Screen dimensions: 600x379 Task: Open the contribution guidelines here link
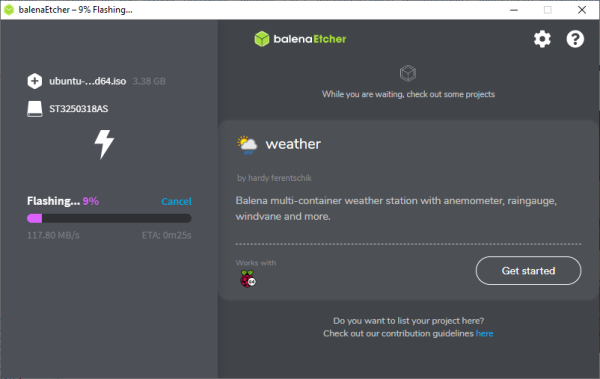click(x=484, y=333)
